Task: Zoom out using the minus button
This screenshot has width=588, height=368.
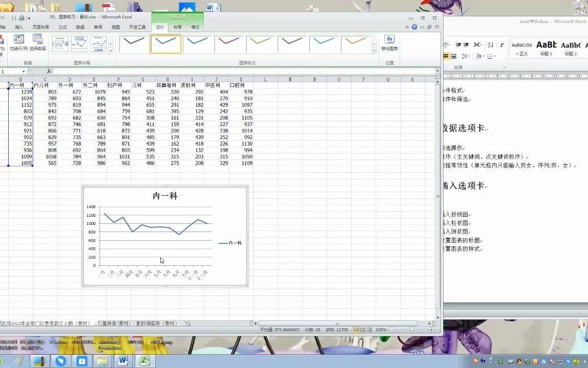Action: pos(391,330)
